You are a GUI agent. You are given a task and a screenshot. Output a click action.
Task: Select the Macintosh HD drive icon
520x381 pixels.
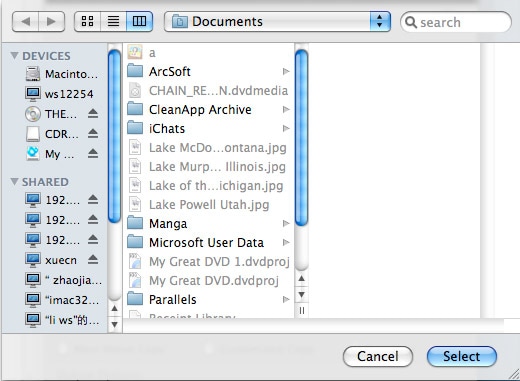pos(33,74)
